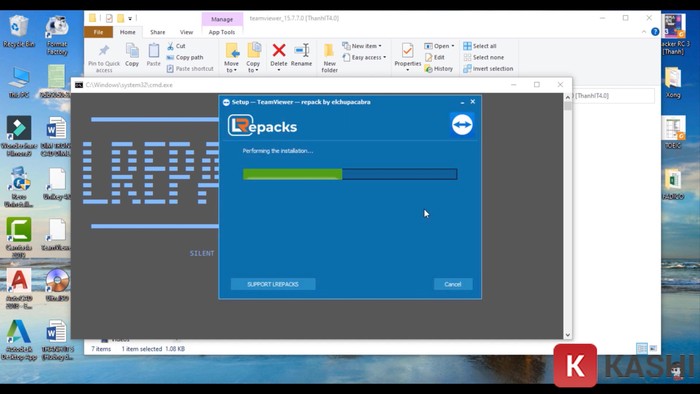Open This PC desktop icon
700x394 pixels.
[19, 82]
